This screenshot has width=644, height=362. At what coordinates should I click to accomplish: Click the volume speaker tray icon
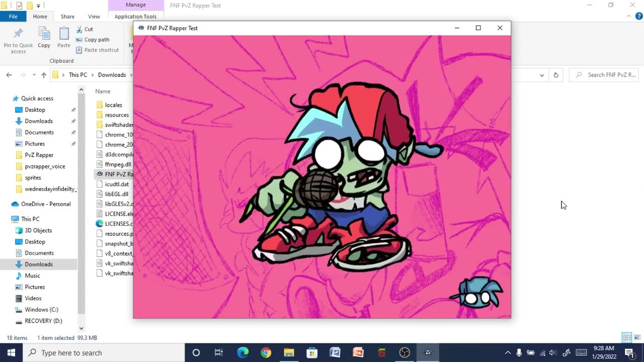553,352
